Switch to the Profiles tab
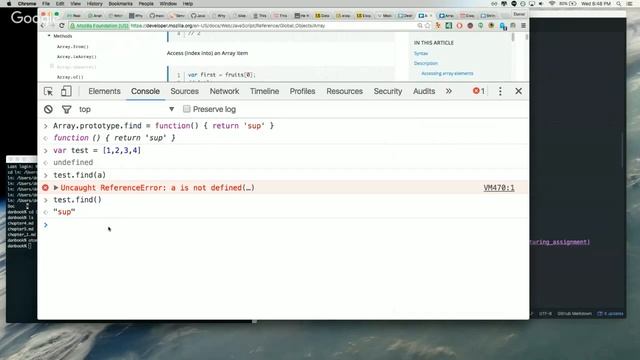 (302, 91)
